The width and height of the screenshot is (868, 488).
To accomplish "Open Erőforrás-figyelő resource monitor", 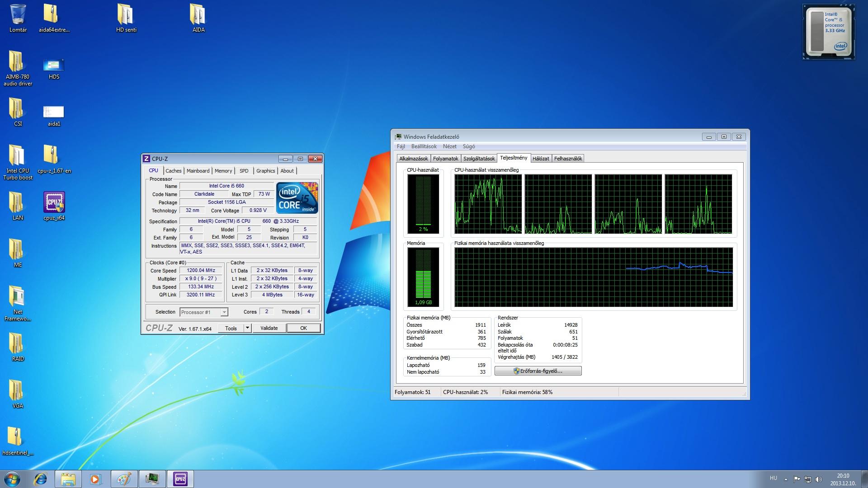I will click(x=538, y=371).
